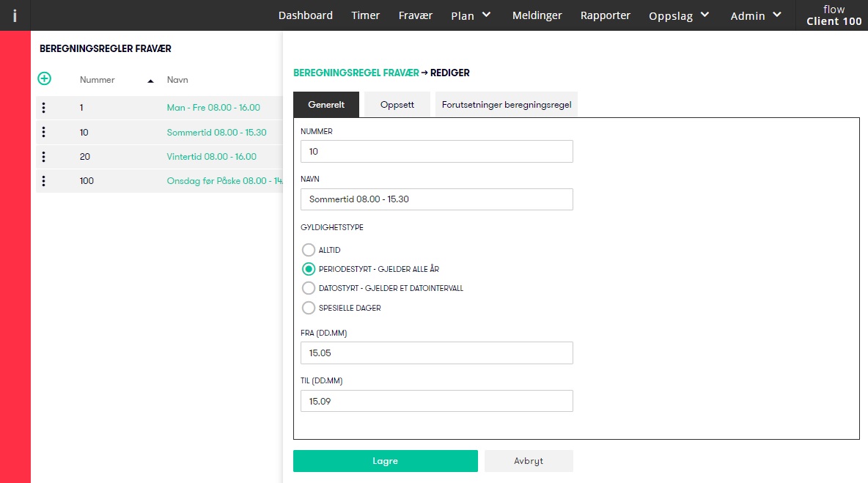
Task: Switch to the Oppsett tab
Action: pyautogui.click(x=397, y=105)
